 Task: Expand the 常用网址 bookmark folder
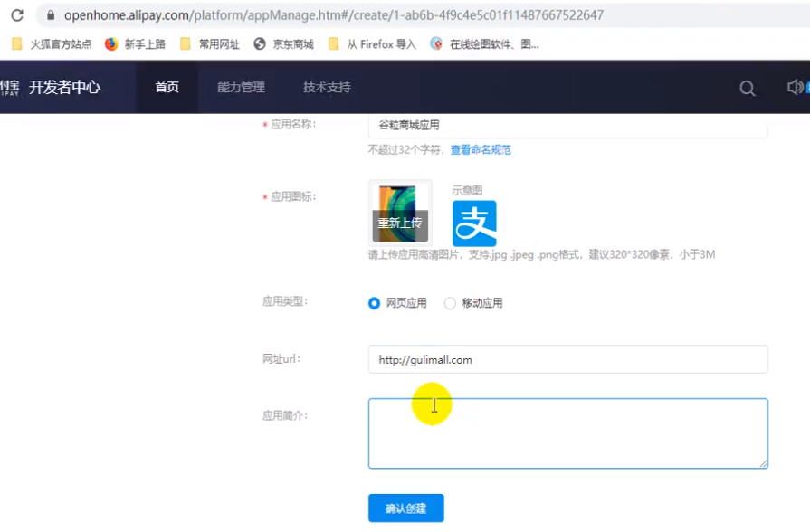coord(210,43)
